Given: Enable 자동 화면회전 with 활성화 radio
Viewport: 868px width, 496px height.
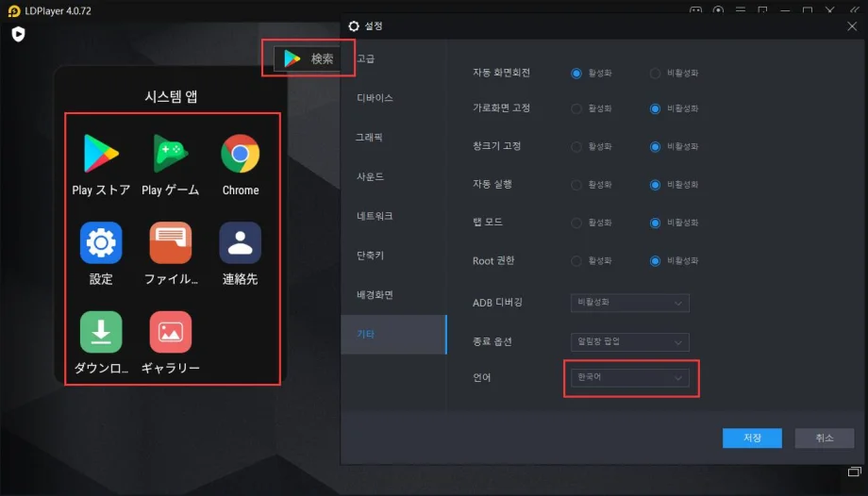Looking at the screenshot, I should 576,73.
